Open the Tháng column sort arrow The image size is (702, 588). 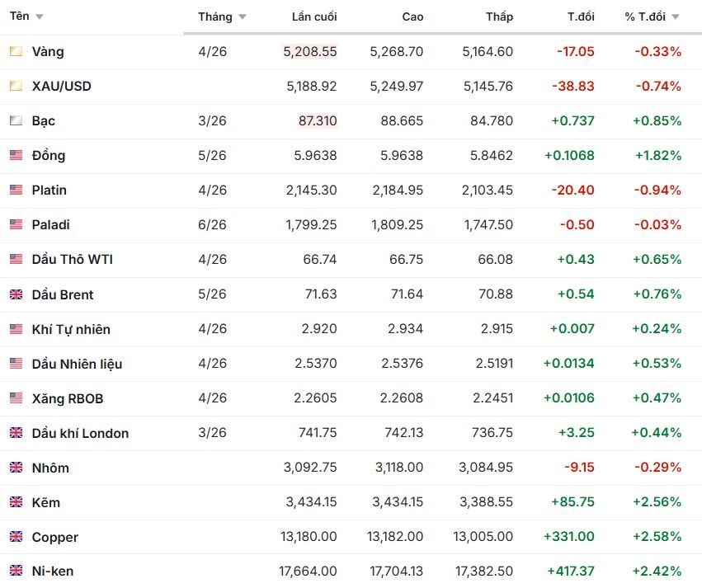tap(242, 17)
